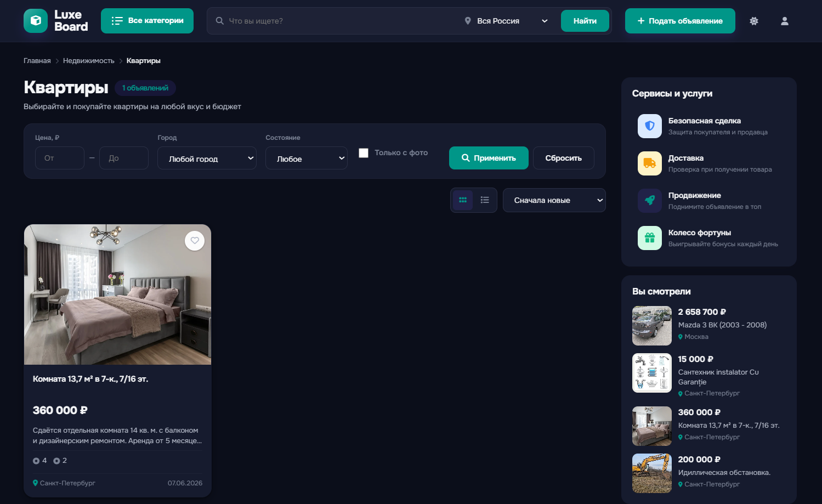Switch to list view layout
The width and height of the screenshot is (822, 504).
(485, 200)
